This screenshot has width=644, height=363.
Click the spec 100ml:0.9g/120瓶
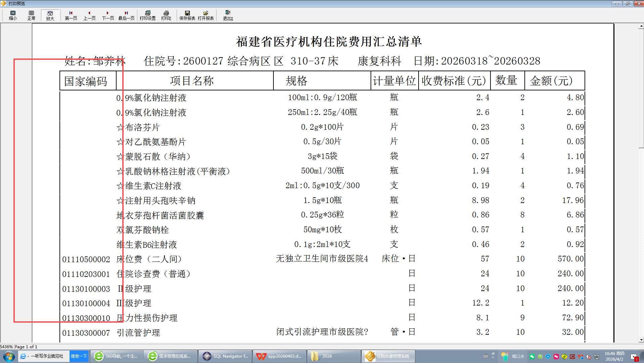(x=323, y=97)
